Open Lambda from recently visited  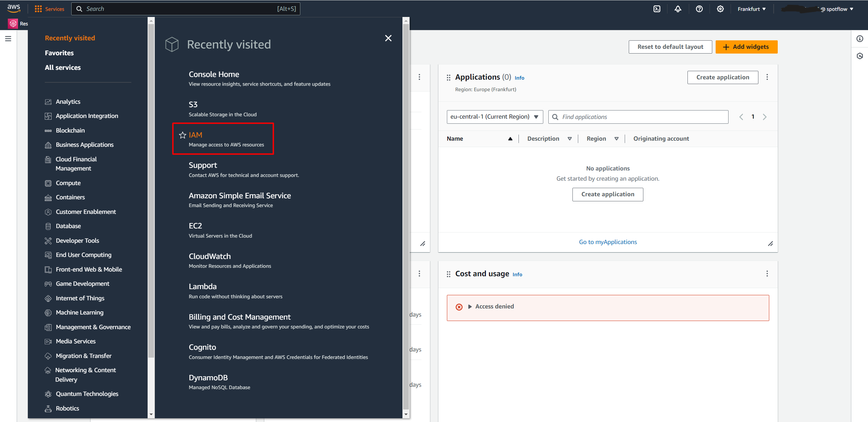coord(203,286)
